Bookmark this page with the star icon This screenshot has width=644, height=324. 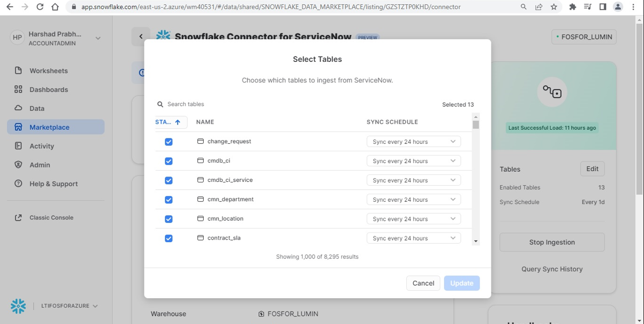coord(553,7)
